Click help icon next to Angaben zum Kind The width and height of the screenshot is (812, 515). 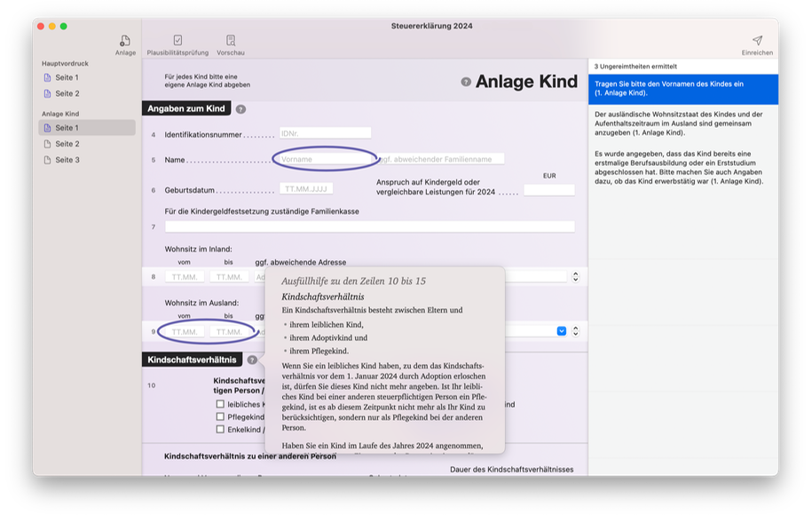tap(240, 109)
